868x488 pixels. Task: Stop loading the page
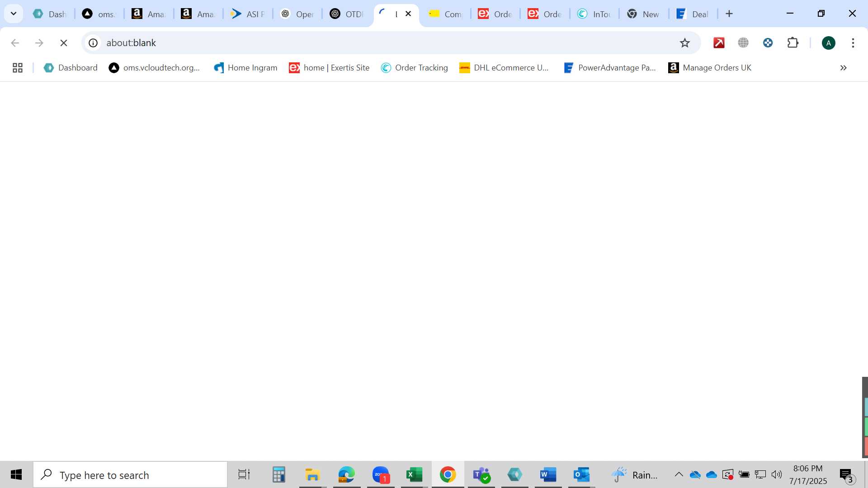(64, 43)
